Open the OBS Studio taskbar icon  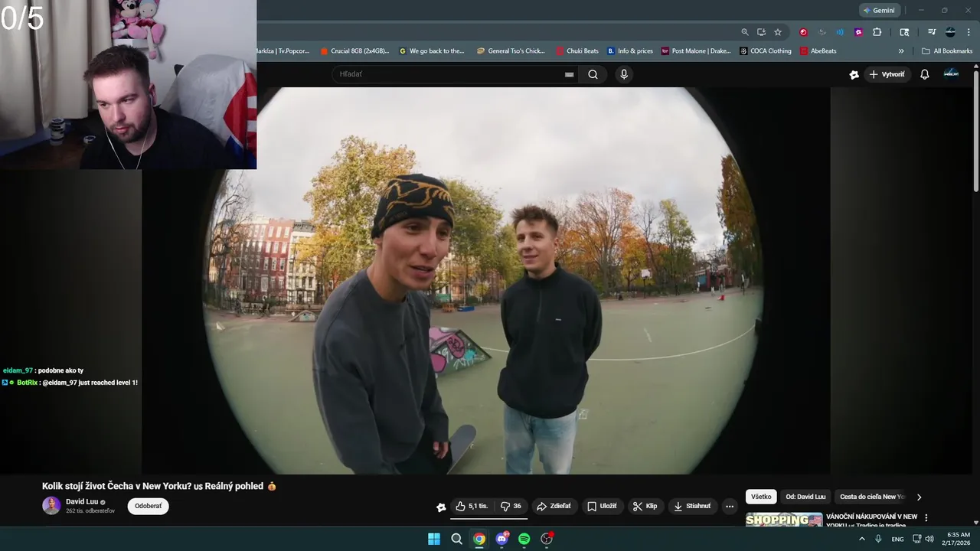pyautogui.click(x=547, y=539)
